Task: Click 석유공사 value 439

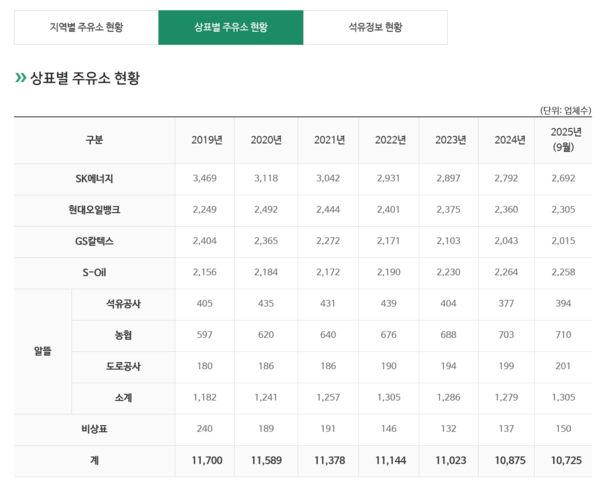Action: [388, 304]
